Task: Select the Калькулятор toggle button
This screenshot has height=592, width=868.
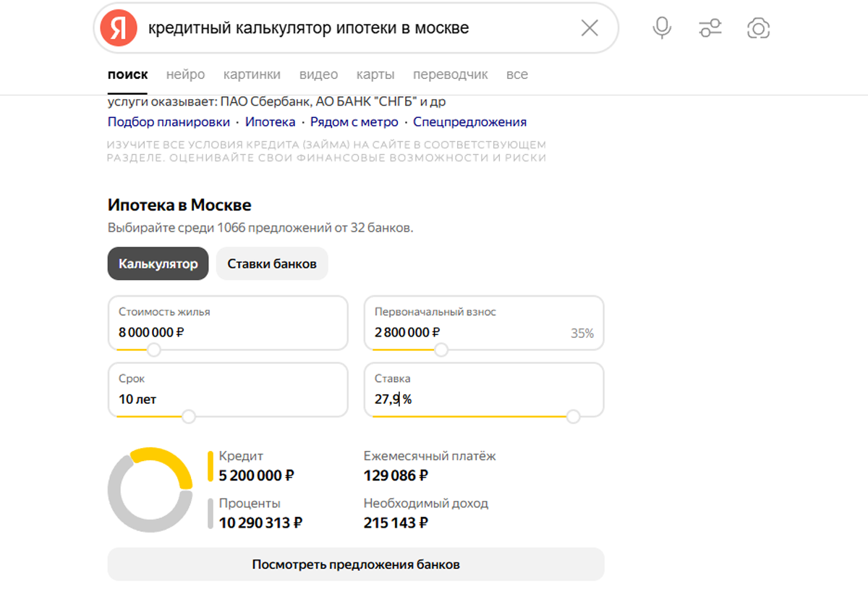Action: 158,263
